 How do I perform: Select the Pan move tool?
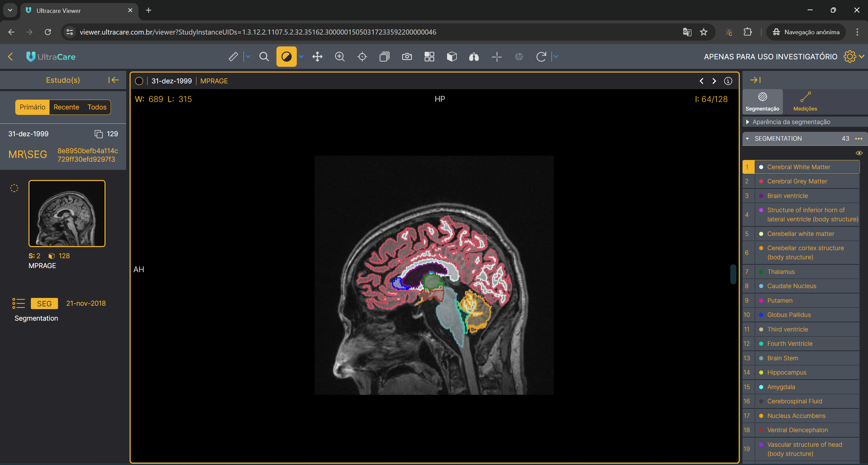317,57
